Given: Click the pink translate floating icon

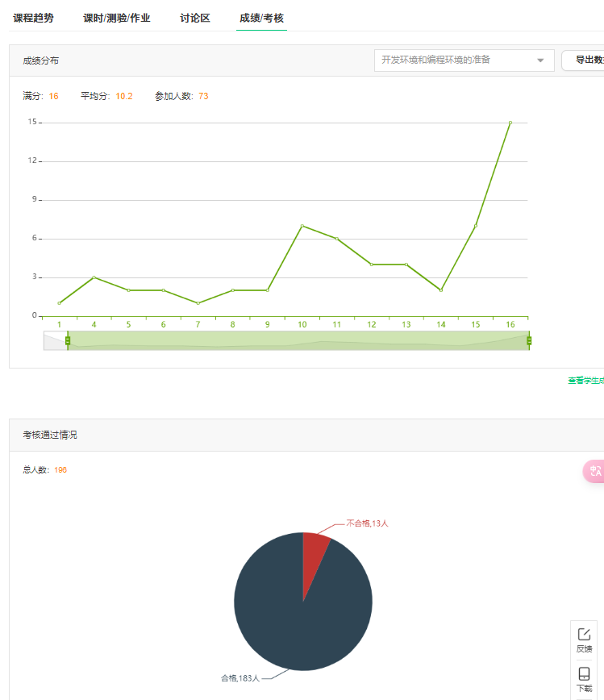Looking at the screenshot, I should tap(594, 472).
